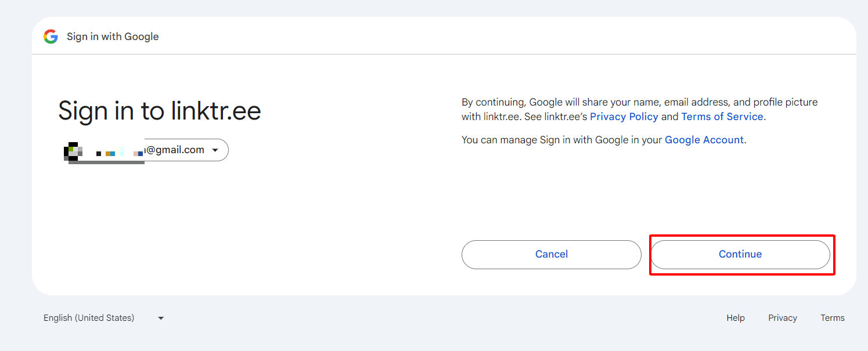Image resolution: width=868 pixels, height=351 pixels.
Task: Click the 'Sign in to linktr.ee' heading
Action: click(160, 110)
